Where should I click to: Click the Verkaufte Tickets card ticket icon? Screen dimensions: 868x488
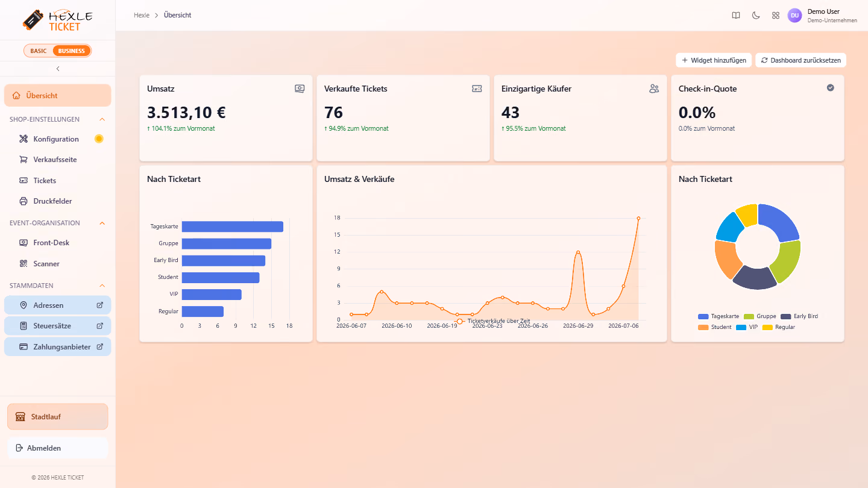[x=477, y=89]
